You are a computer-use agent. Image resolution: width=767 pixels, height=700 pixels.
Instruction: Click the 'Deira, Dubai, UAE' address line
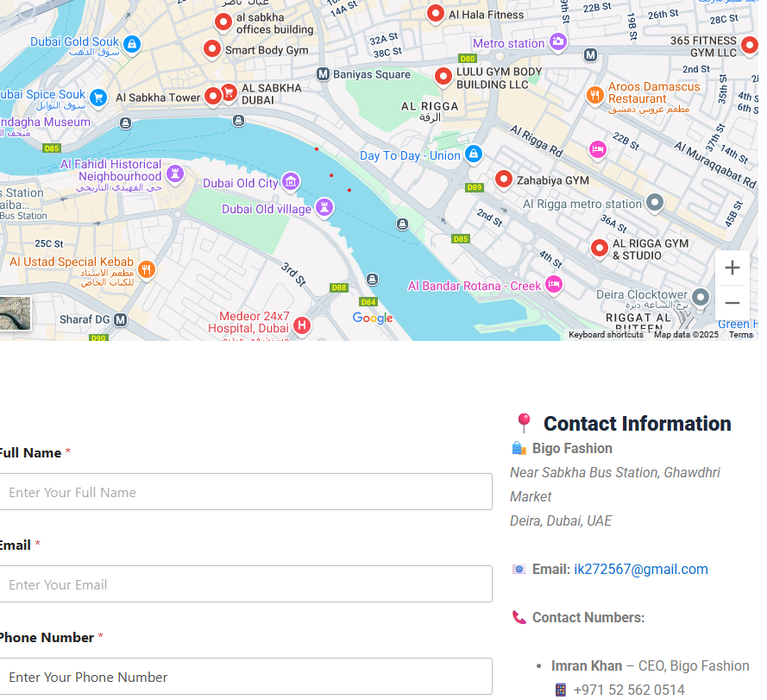pos(561,520)
